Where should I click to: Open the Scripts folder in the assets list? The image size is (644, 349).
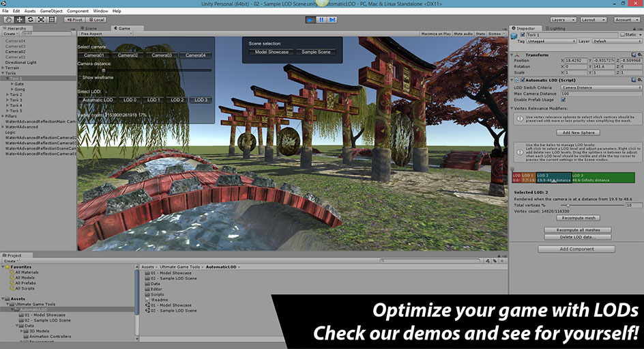click(154, 294)
